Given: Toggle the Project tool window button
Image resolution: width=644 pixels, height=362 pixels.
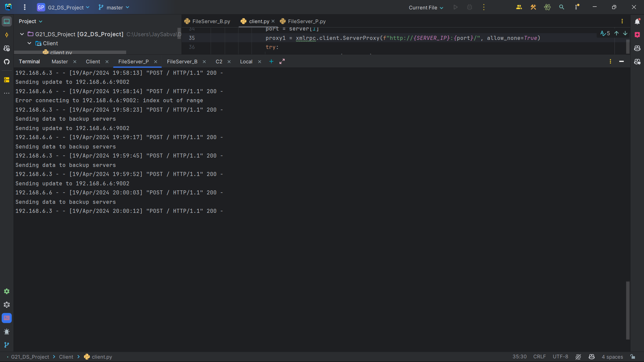Looking at the screenshot, I should pos(7,21).
